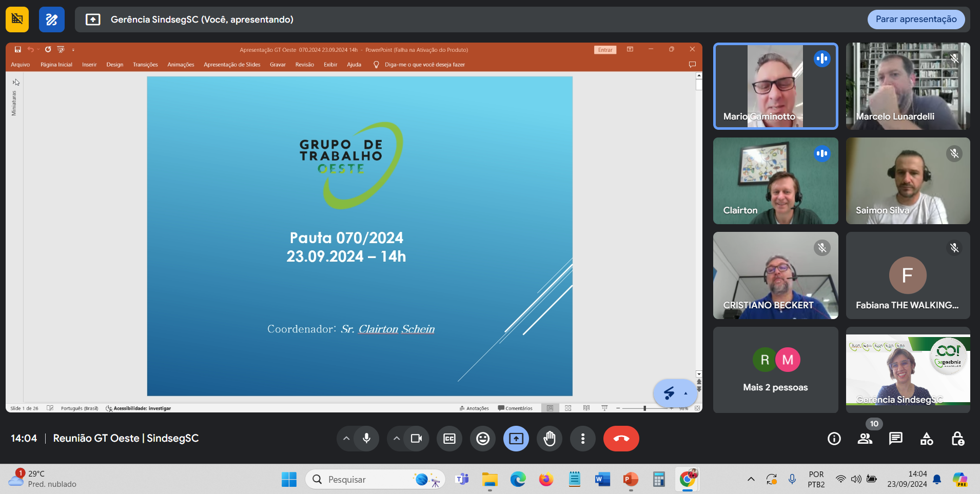Click the Parar apresentação button
Viewport: 980px width, 494px height.
click(916, 19)
